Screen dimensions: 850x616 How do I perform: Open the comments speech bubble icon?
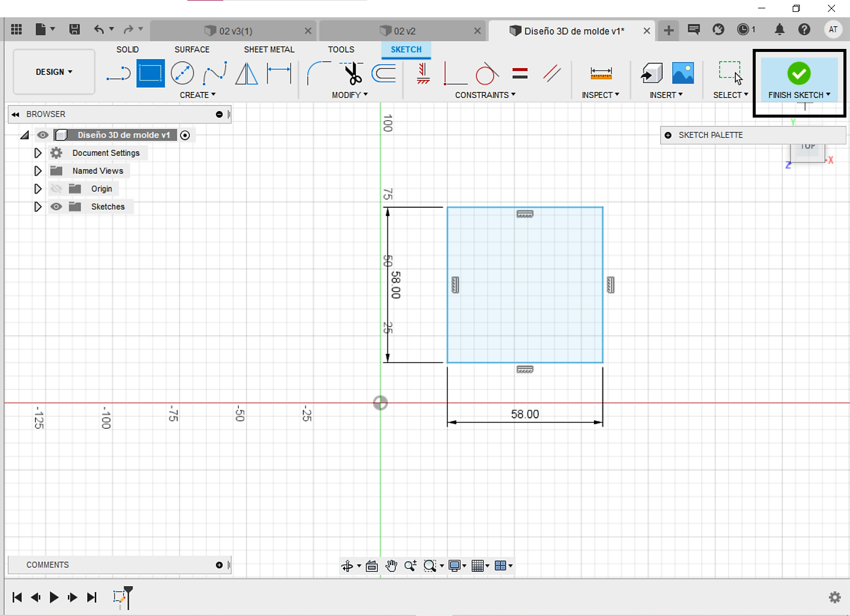[x=694, y=29]
